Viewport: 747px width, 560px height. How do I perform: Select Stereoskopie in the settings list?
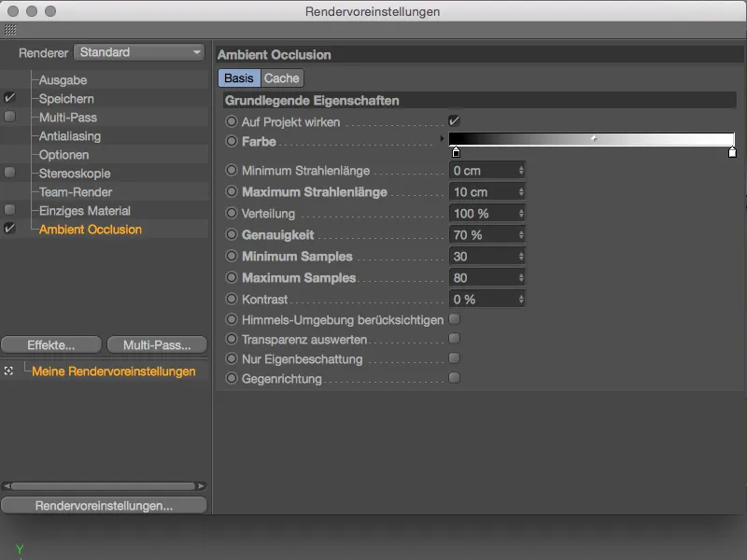click(75, 174)
